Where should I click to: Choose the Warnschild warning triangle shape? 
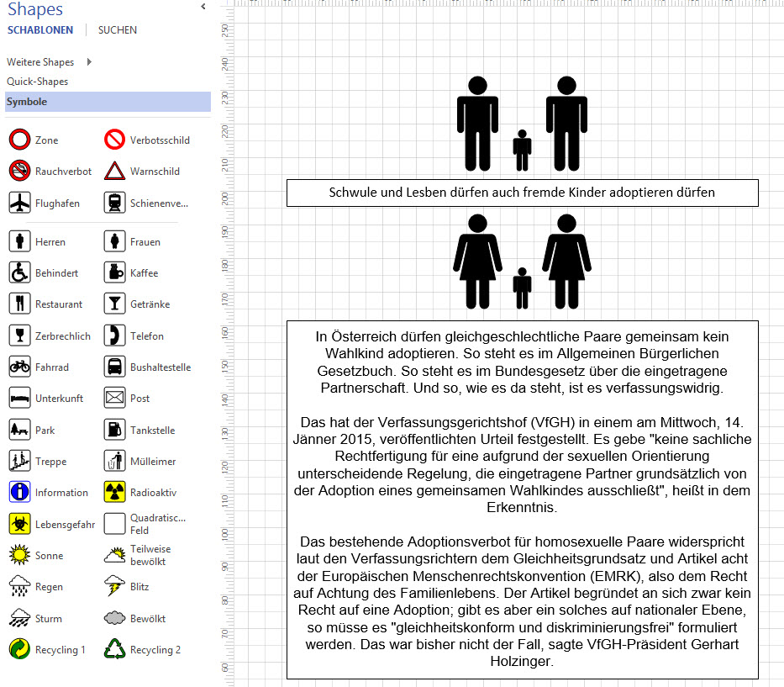coord(114,172)
